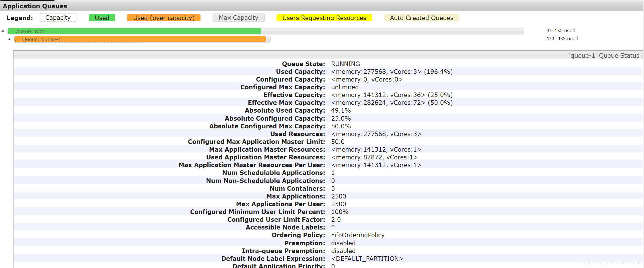Click Max Application Master Resources Per User label
This screenshot has width=644, height=268.
click(252, 165)
